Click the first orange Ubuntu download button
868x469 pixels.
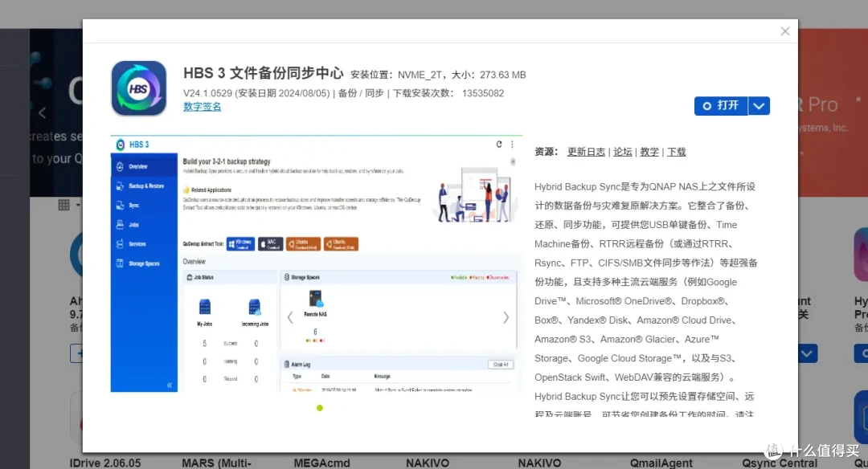[x=303, y=244]
